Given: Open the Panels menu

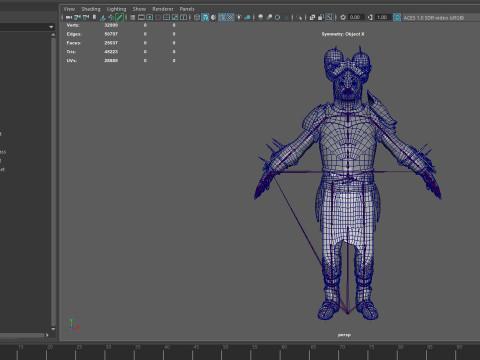Looking at the screenshot, I should [x=187, y=9].
